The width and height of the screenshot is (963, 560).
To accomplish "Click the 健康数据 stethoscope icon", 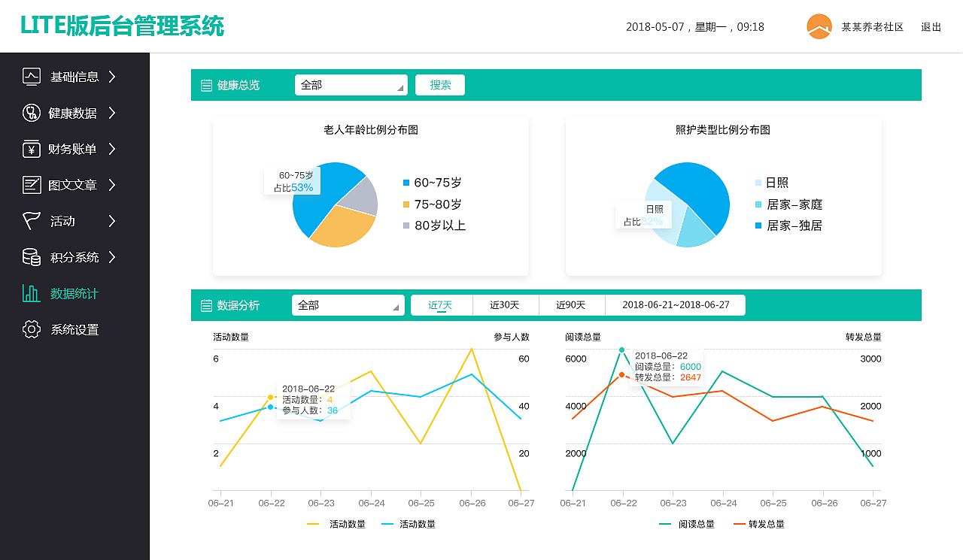I will (32, 113).
